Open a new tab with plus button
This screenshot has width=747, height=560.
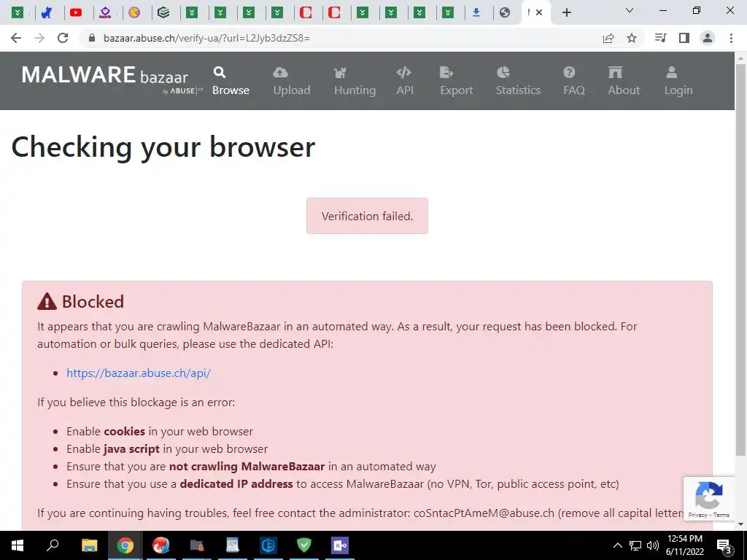[x=566, y=12]
